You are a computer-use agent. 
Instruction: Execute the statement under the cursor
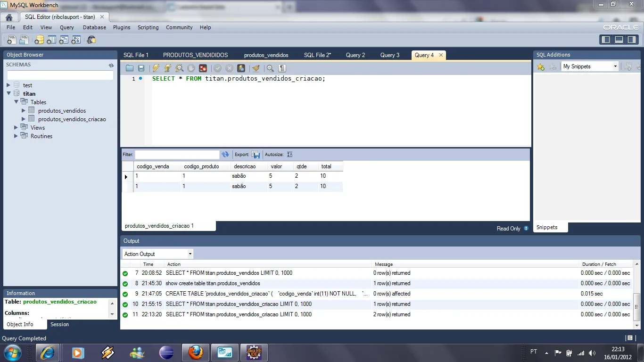click(167, 68)
